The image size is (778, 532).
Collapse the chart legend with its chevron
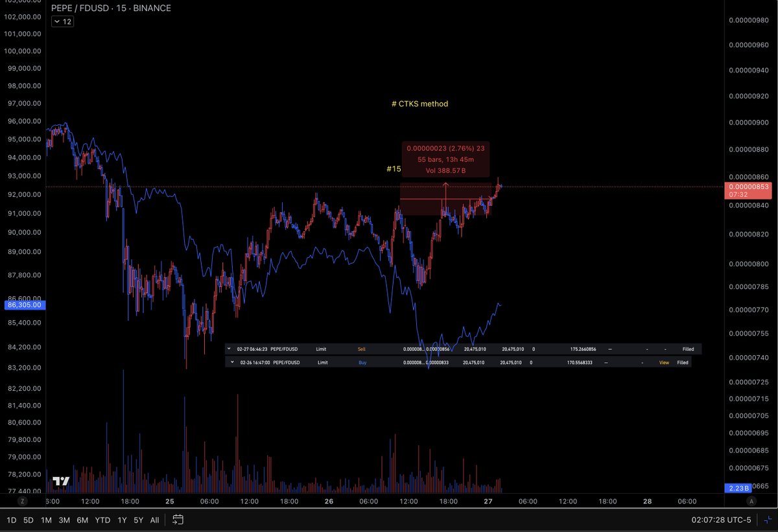click(x=55, y=21)
